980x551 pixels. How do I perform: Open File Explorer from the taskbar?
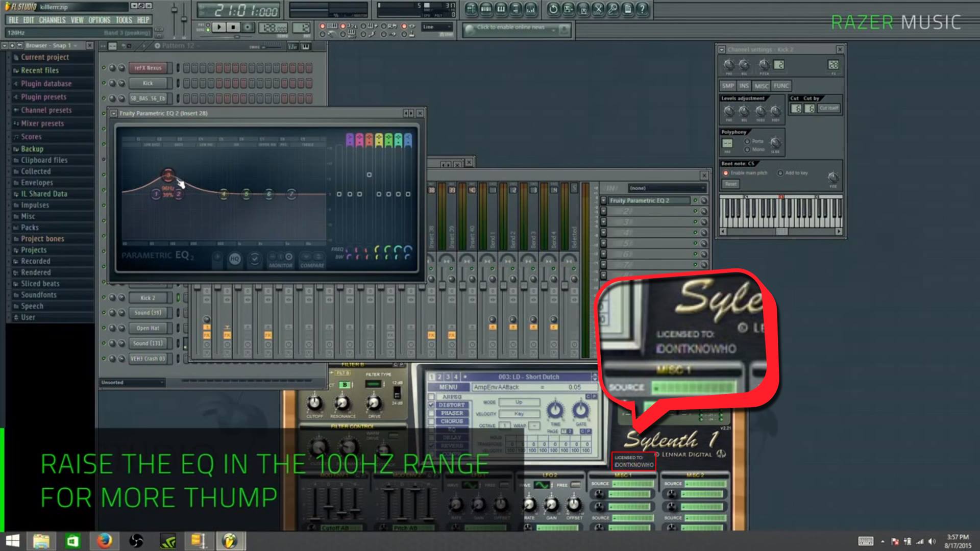pyautogui.click(x=41, y=541)
